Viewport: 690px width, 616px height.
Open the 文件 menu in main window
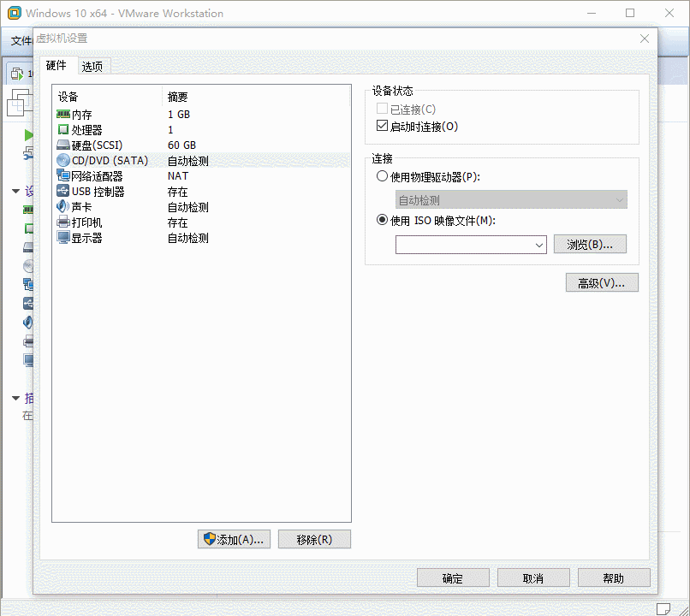click(21, 40)
